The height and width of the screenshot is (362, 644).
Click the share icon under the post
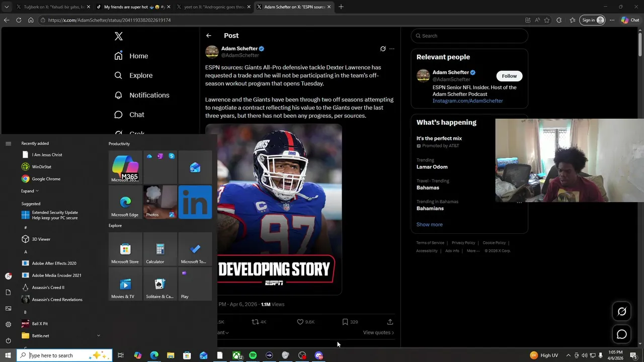point(390,322)
